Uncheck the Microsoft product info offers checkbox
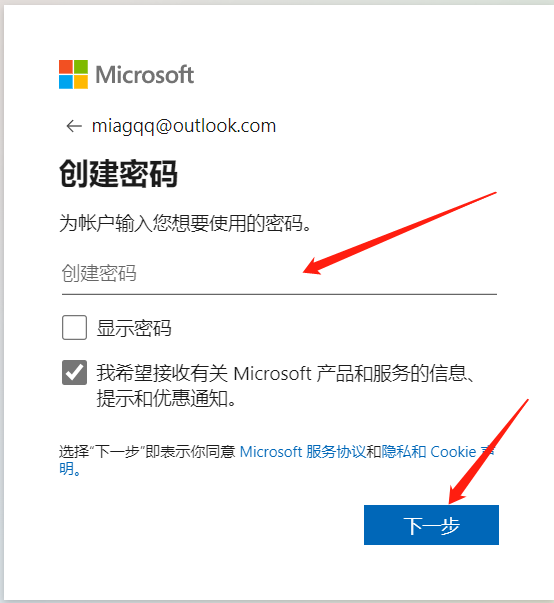554x603 pixels. (x=74, y=372)
